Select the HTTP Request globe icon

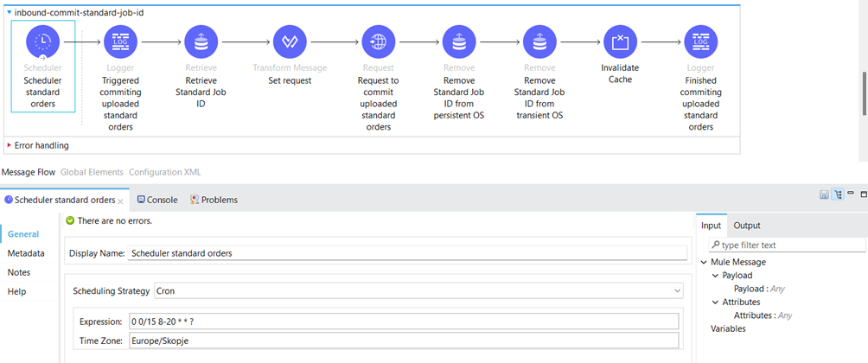[x=378, y=41]
